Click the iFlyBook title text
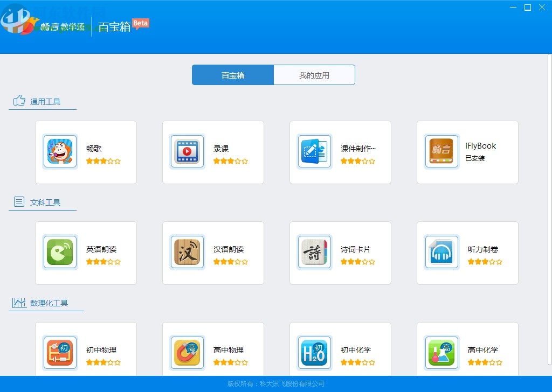Screen dimensions: 552x392 click(480, 145)
